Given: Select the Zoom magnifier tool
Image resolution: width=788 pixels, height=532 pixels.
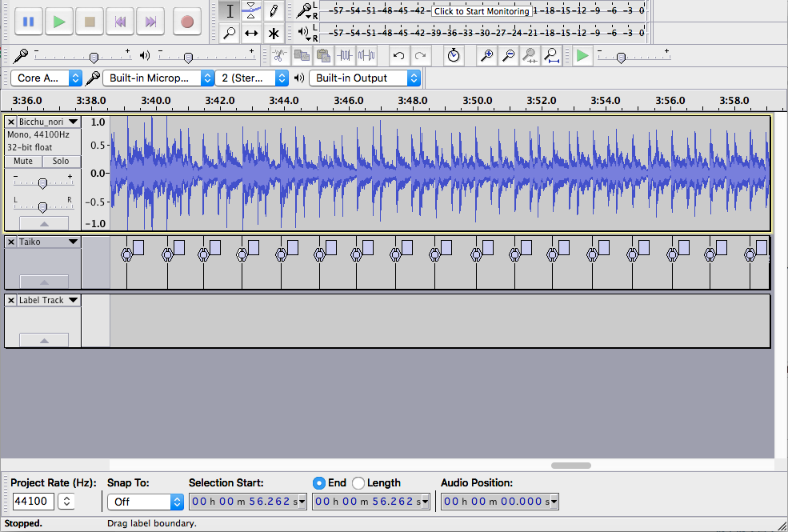Looking at the screenshot, I should click(x=230, y=33).
